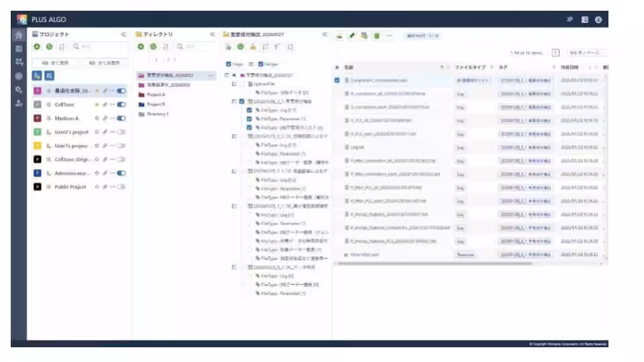Click the layout grid icon in top bar

(x=585, y=19)
